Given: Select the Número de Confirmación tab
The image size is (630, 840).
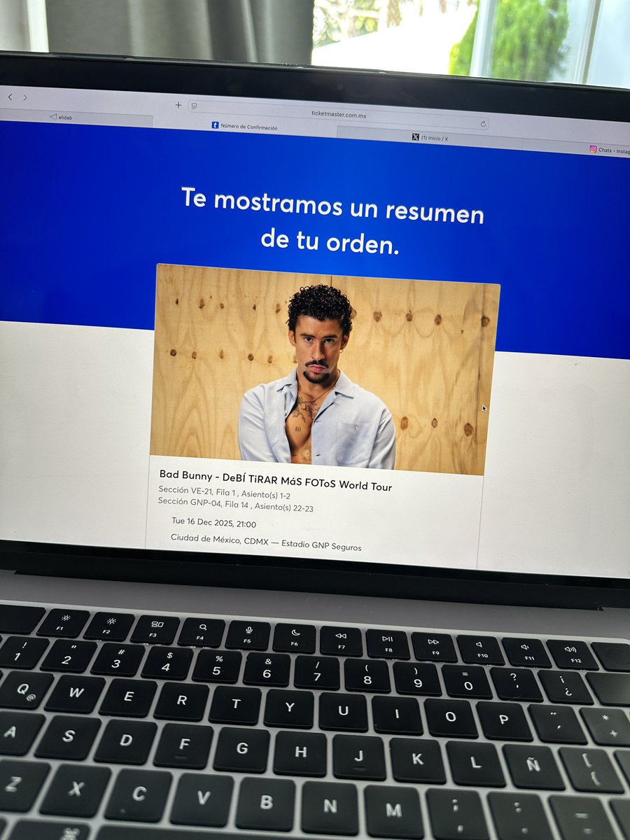Looking at the screenshot, I should tap(244, 127).
